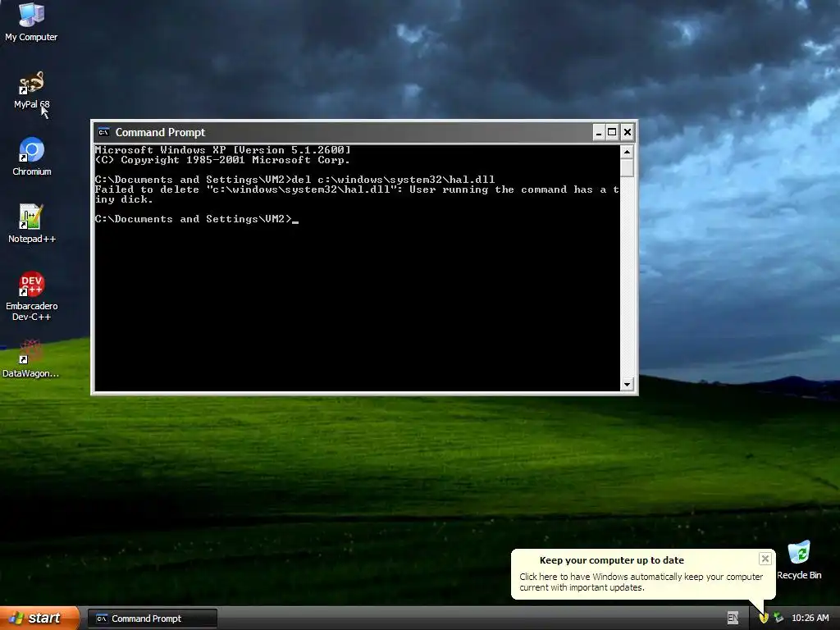Open Command Prompt title bar system icon

[103, 132]
